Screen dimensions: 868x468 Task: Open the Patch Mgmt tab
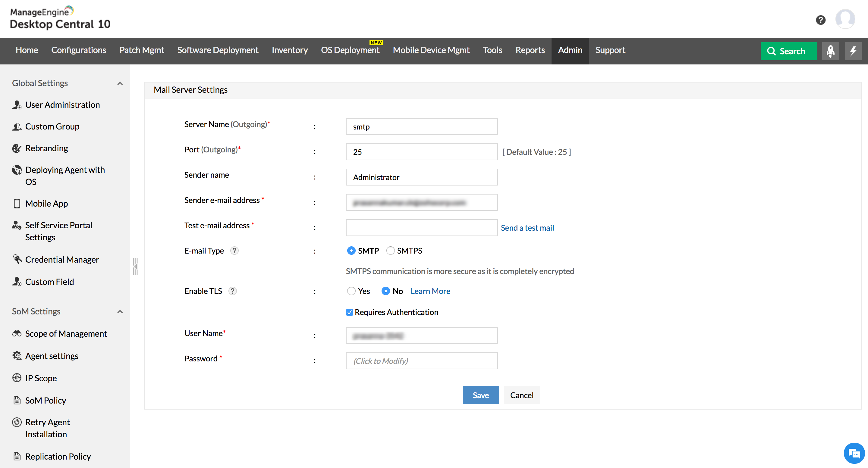point(142,50)
